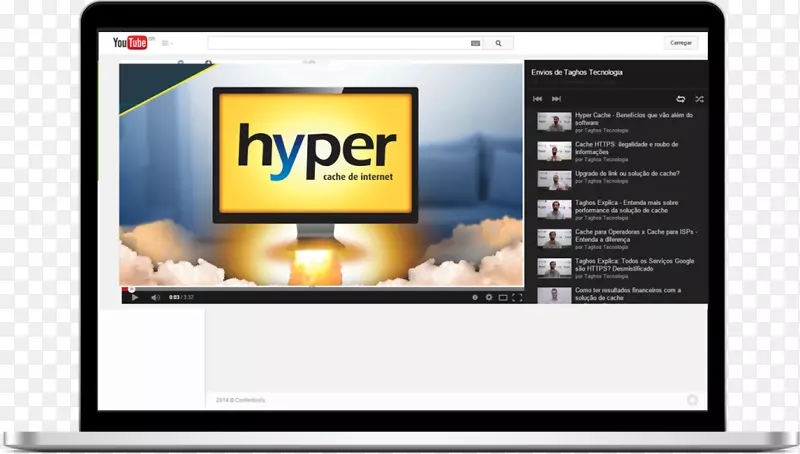Image resolution: width=800 pixels, height=454 pixels.
Task: Switch the video to fullscreen
Action: point(517,297)
